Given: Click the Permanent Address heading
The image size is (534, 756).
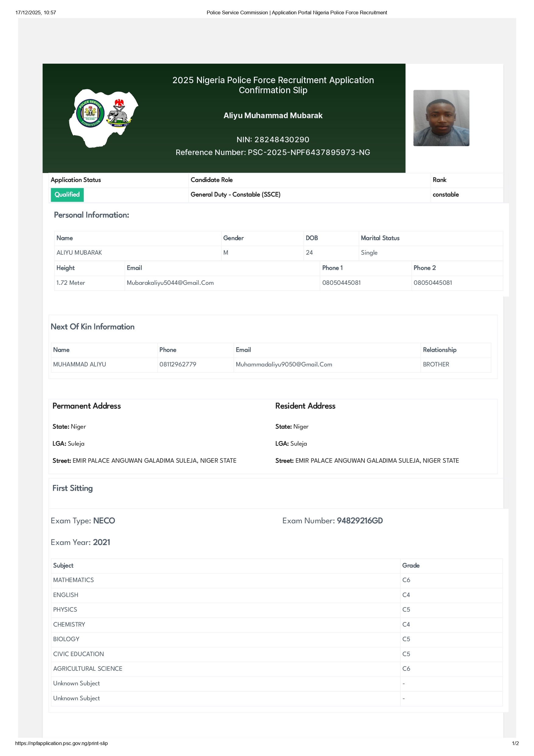Looking at the screenshot, I should click(87, 406).
